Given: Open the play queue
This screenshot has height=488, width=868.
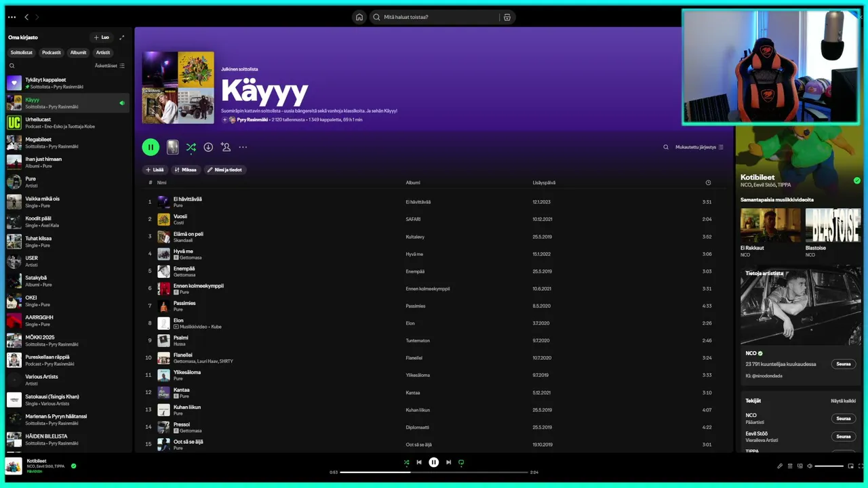Looking at the screenshot, I should tap(790, 466).
